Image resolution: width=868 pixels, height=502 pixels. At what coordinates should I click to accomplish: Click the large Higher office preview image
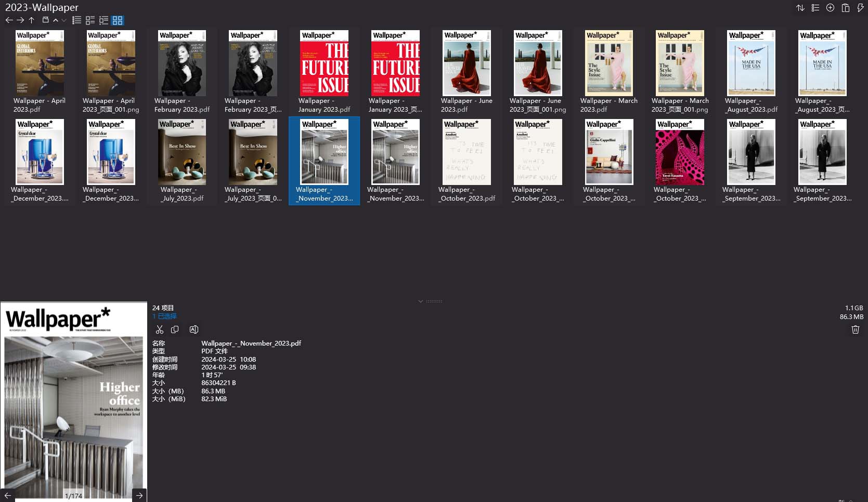[x=73, y=403]
